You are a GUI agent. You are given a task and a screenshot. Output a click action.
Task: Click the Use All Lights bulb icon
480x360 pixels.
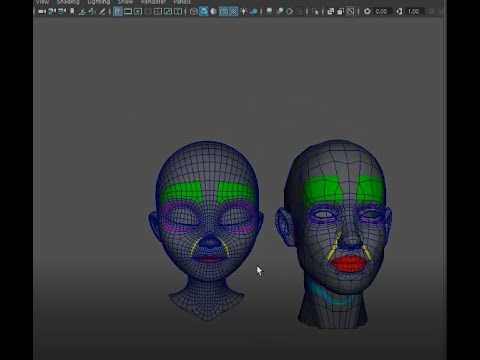244,12
